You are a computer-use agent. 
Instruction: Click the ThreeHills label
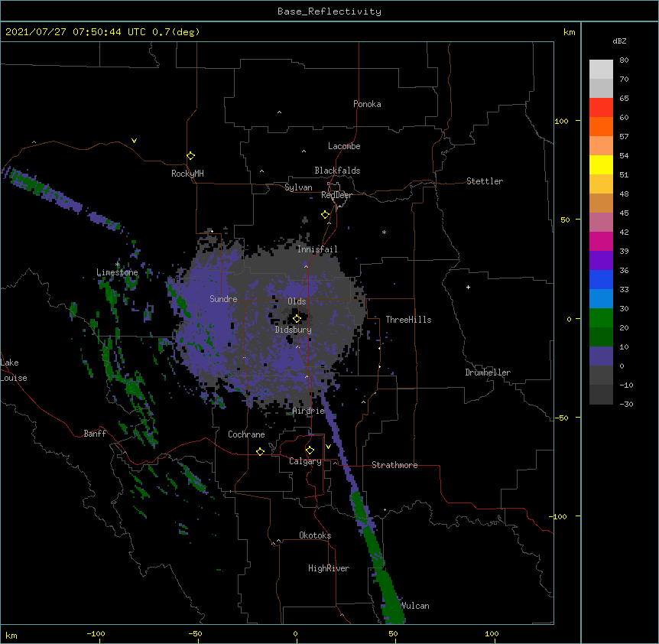pos(408,320)
